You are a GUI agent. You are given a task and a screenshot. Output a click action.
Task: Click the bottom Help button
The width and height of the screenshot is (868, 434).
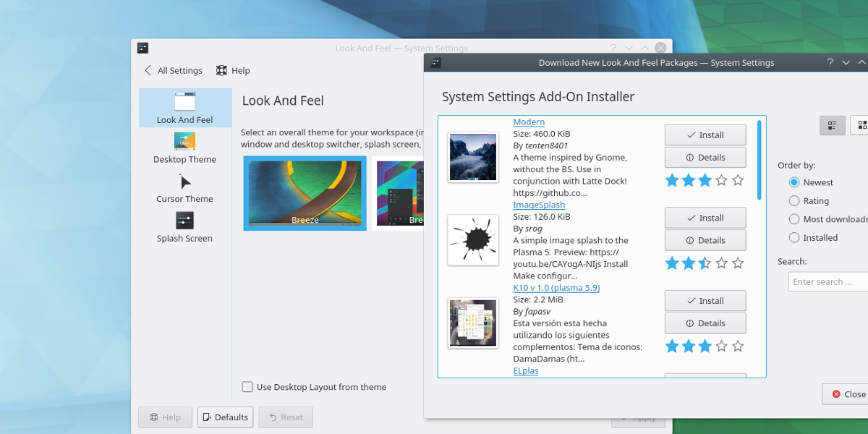(165, 417)
